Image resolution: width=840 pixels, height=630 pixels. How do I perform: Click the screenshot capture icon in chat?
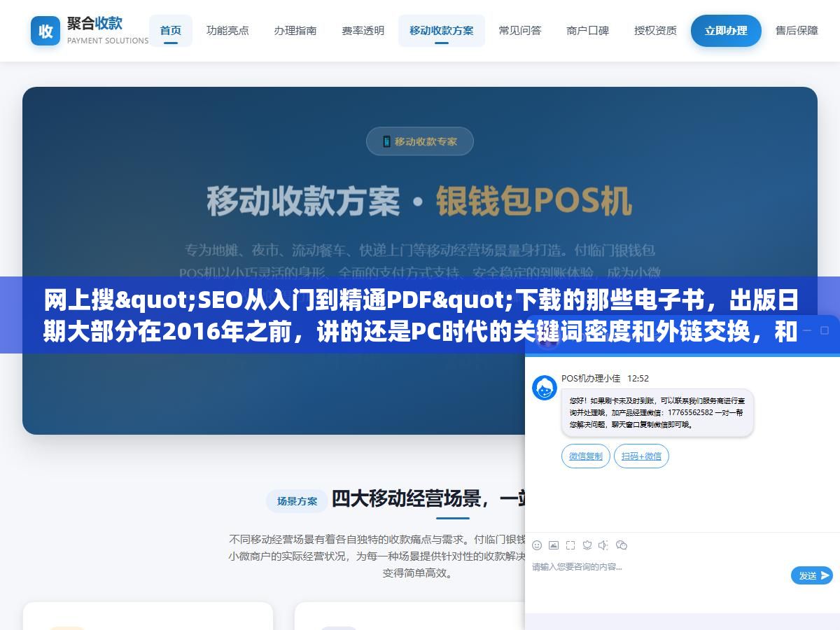pos(570,545)
